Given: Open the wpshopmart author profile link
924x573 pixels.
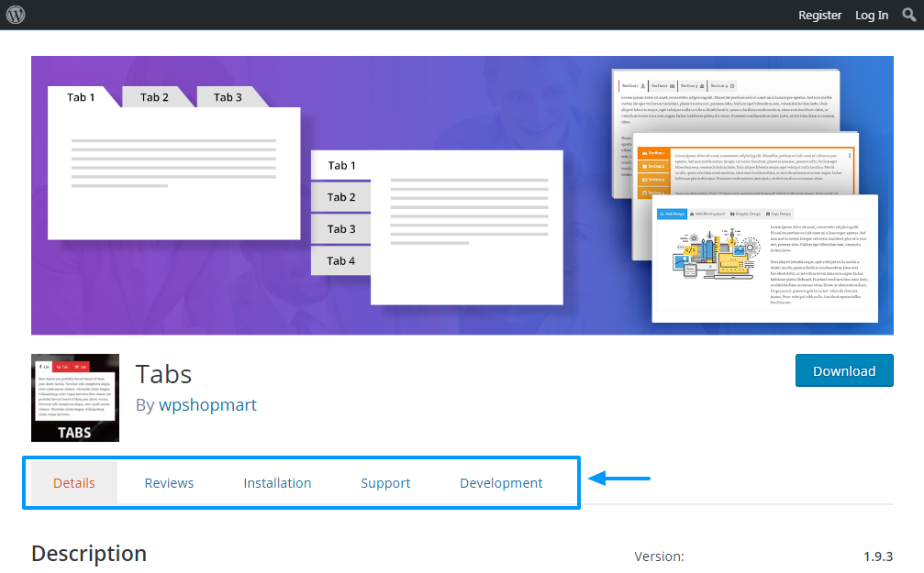Looking at the screenshot, I should 207,404.
